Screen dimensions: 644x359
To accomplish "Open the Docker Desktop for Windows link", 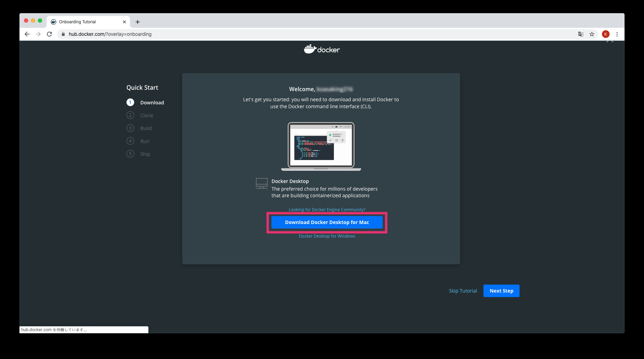I will pyautogui.click(x=327, y=236).
